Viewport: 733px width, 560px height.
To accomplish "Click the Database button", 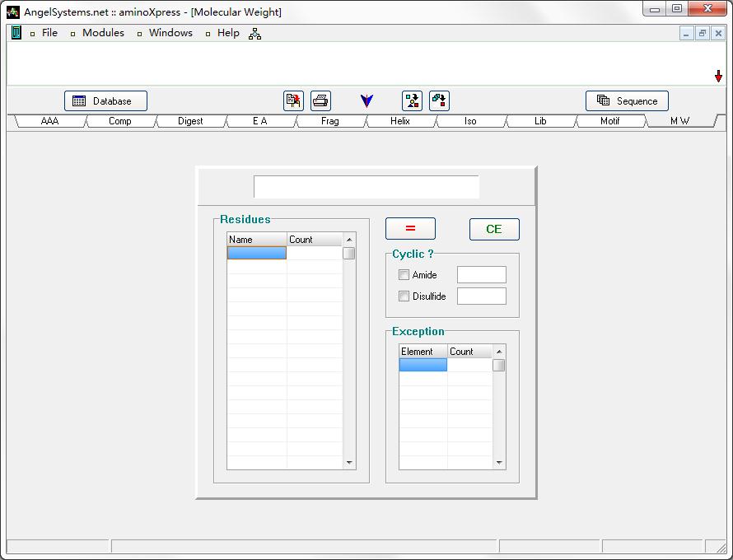I will pos(105,101).
